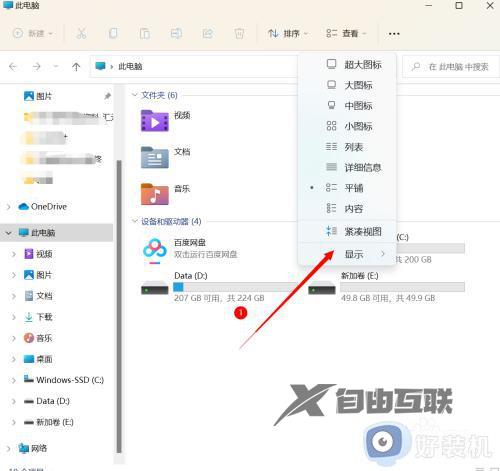The height and width of the screenshot is (471, 500).
Task: Go back with the left arrow
Action: tap(13, 67)
